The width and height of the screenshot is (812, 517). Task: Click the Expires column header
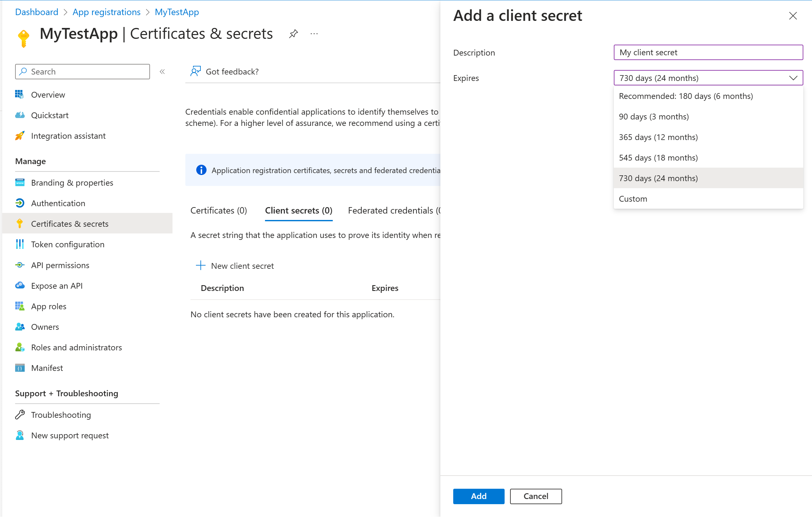pyautogui.click(x=385, y=288)
